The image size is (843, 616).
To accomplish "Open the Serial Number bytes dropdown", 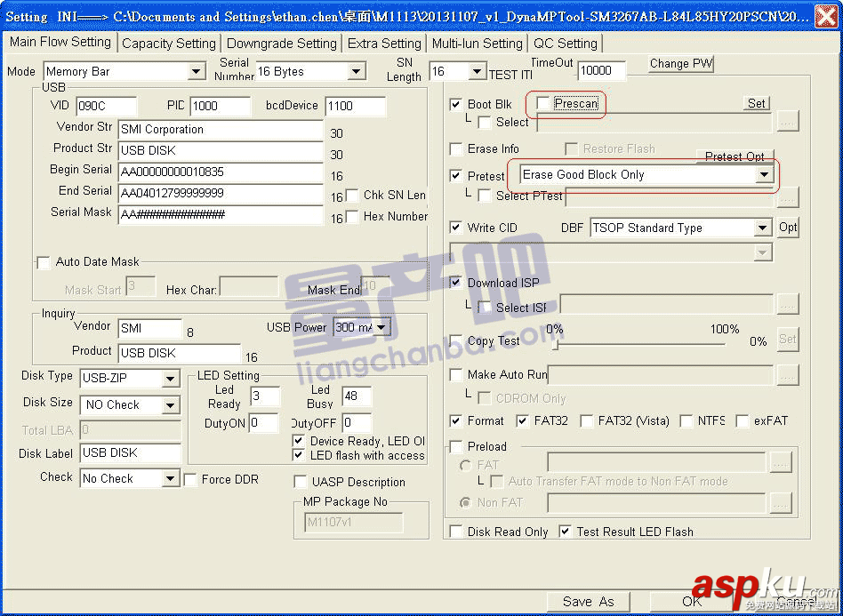I will click(357, 71).
